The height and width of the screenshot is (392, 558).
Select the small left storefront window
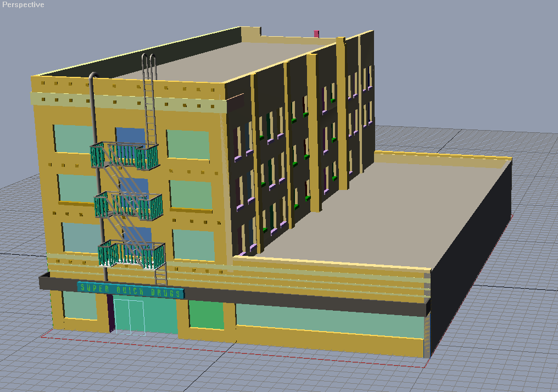coord(80,306)
